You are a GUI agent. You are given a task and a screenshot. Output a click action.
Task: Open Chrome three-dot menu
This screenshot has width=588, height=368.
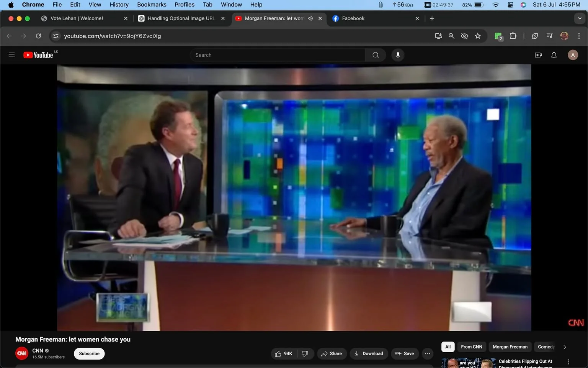pos(579,36)
